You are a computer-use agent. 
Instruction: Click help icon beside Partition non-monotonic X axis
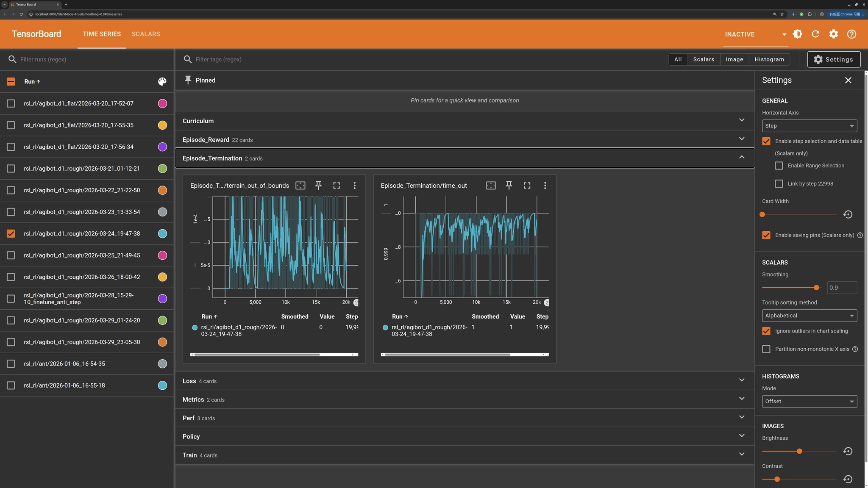(855, 349)
